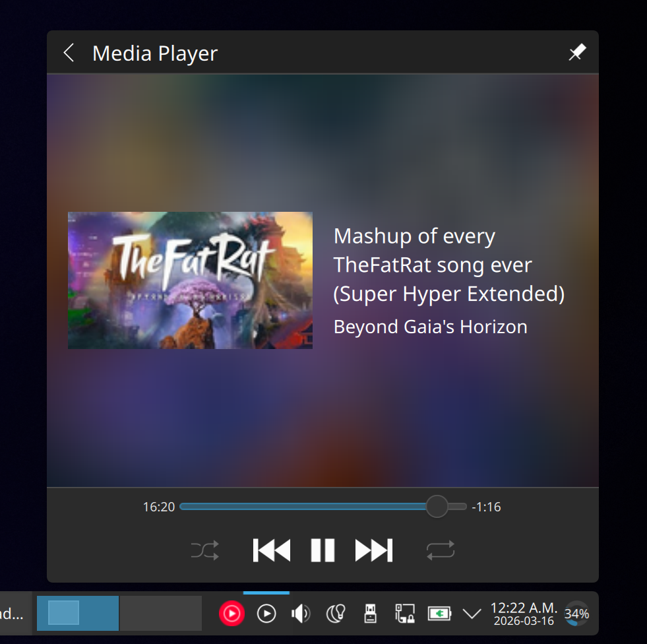
Task: Open the clock showing 12:22 A.M.
Action: (524, 614)
